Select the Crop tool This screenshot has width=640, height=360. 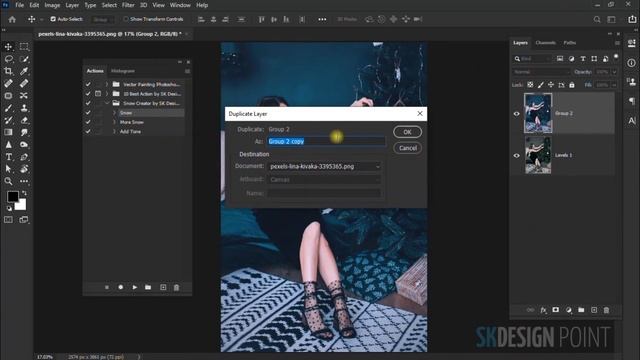[x=8, y=71]
